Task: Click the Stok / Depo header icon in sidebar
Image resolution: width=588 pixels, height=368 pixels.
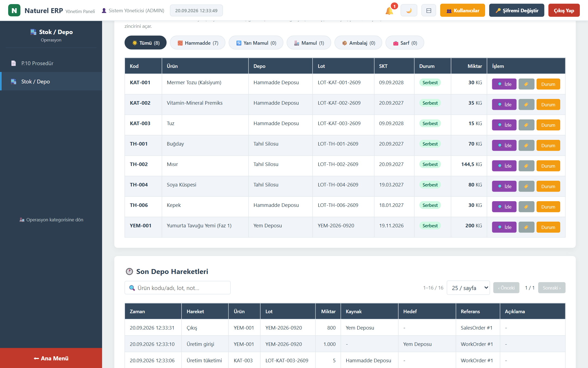Action: coord(33,32)
